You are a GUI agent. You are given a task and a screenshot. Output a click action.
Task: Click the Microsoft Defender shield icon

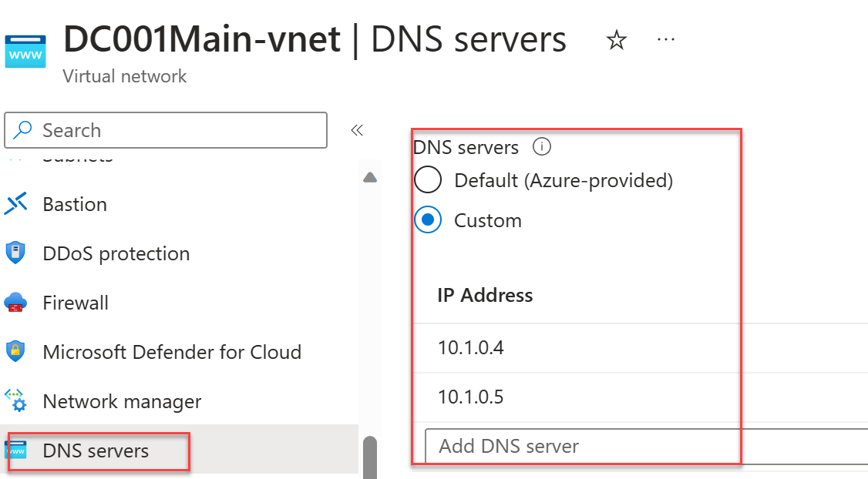click(x=15, y=352)
